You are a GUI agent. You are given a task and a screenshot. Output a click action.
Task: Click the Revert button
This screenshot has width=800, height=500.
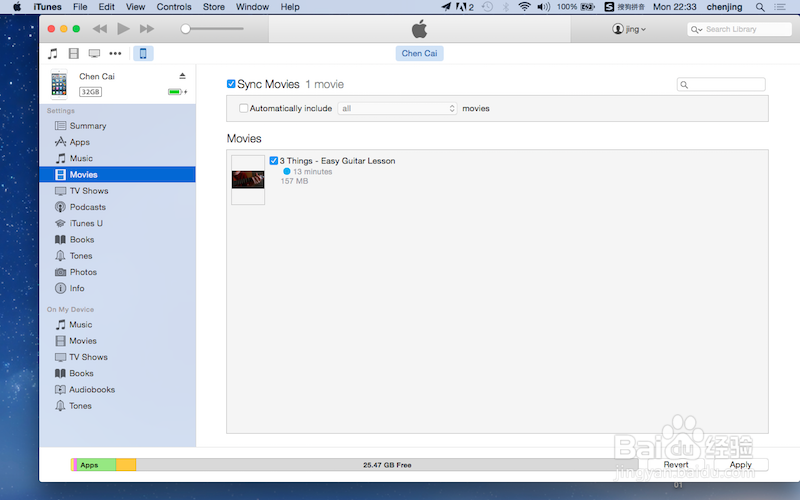point(676,465)
